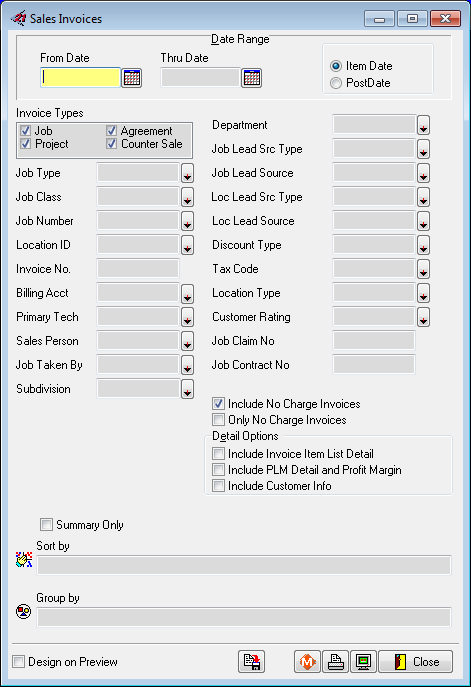The width and height of the screenshot is (471, 687).
Task: Click the Close button
Action: 415,662
